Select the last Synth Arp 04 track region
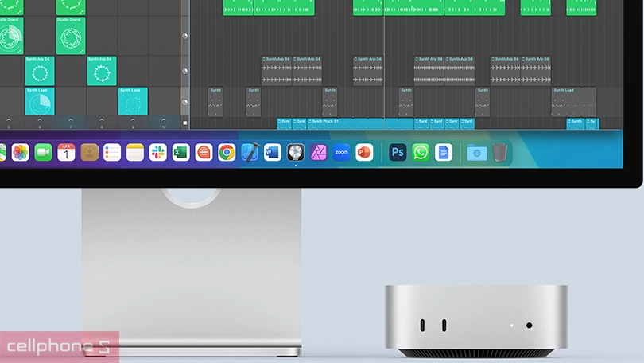644x363 pixels. click(536, 71)
